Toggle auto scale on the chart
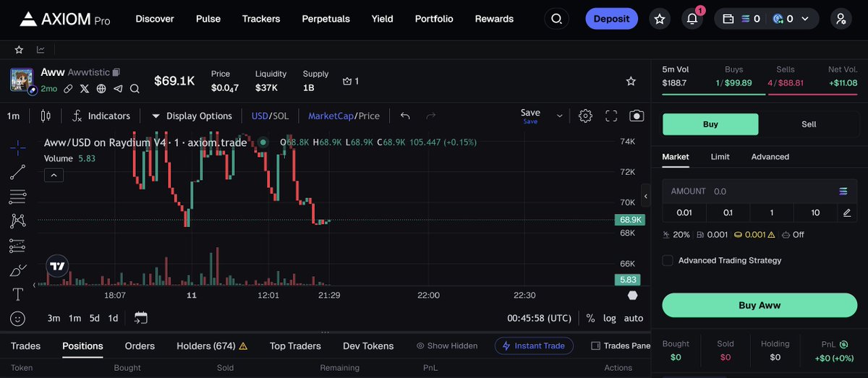 (634, 318)
